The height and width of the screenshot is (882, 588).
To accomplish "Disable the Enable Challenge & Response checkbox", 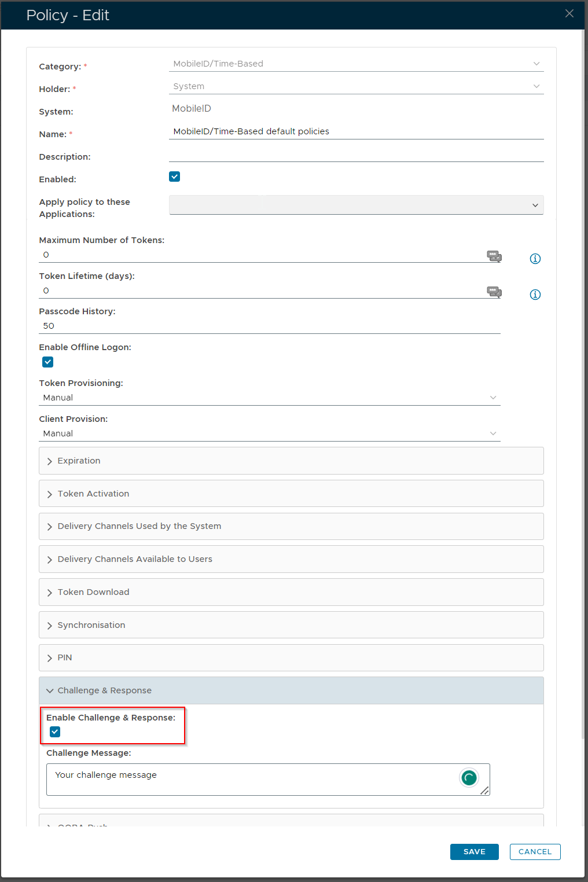I will 55,732.
